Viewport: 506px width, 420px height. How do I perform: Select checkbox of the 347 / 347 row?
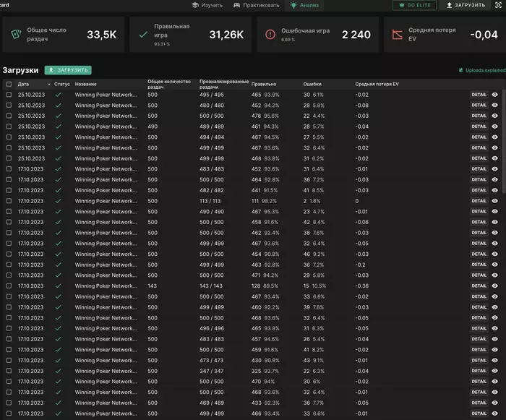9,371
